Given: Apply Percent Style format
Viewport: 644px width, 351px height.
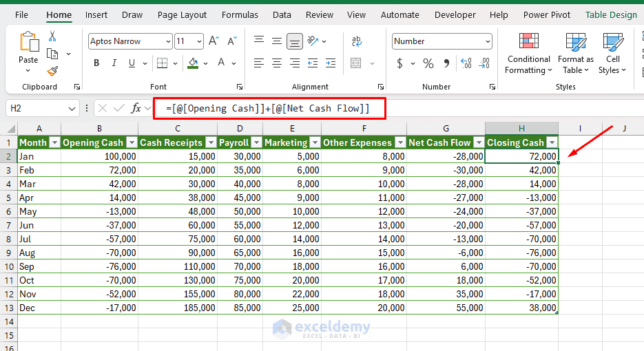Looking at the screenshot, I should pos(428,63).
